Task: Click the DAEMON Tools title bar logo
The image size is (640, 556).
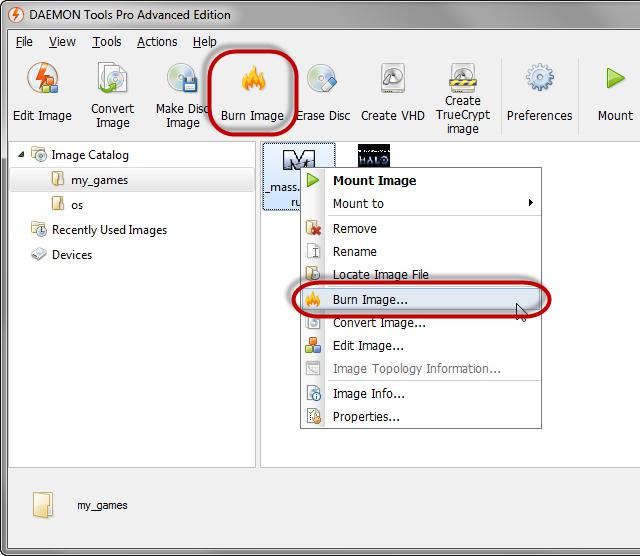Action: coord(16,15)
